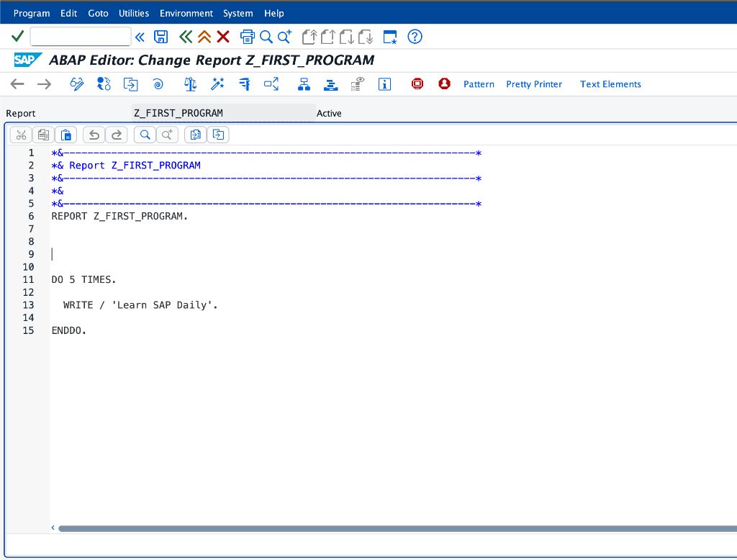This screenshot has height=560, width=737.
Task: Activate program with the magic wand icon
Action: [x=217, y=84]
